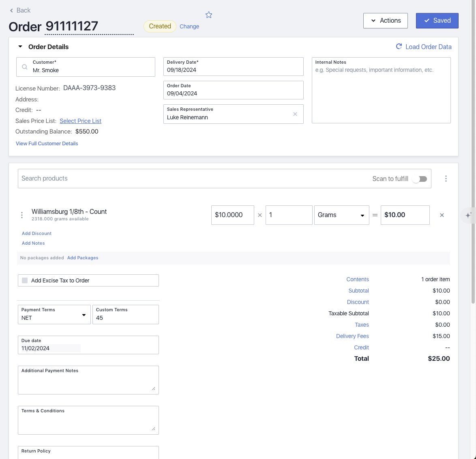The height and width of the screenshot is (459, 476).
Task: Collapse the Order Details section
Action: coord(20,47)
